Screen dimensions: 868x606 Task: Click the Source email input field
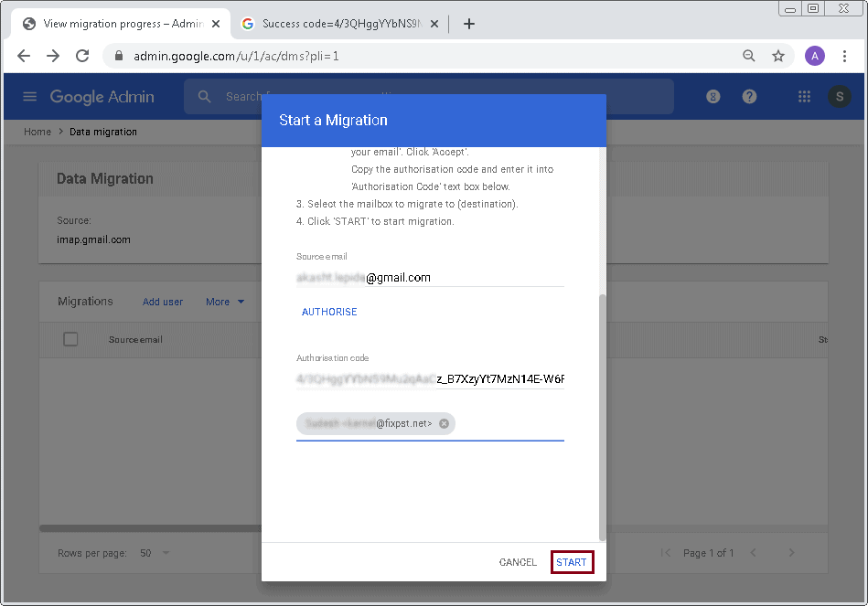click(430, 278)
